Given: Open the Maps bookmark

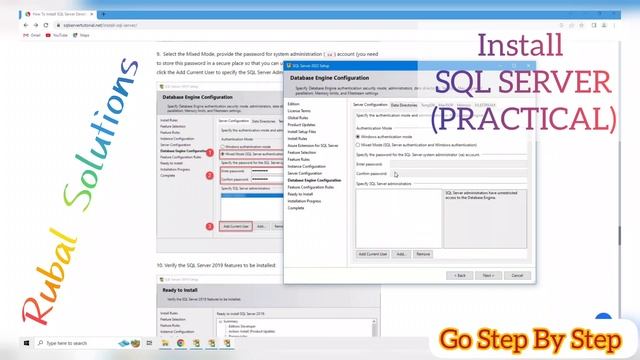Looking at the screenshot, I should point(81,36).
